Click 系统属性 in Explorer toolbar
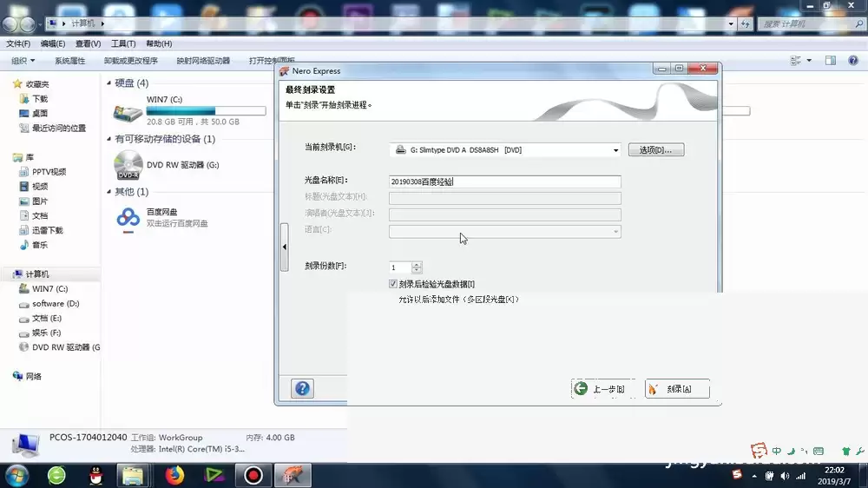This screenshot has height=488, width=868. click(69, 61)
